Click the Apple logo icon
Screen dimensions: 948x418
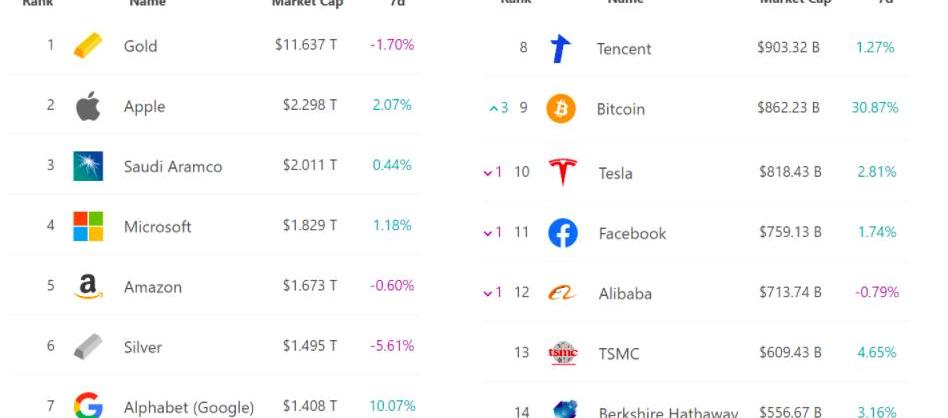[x=88, y=106]
